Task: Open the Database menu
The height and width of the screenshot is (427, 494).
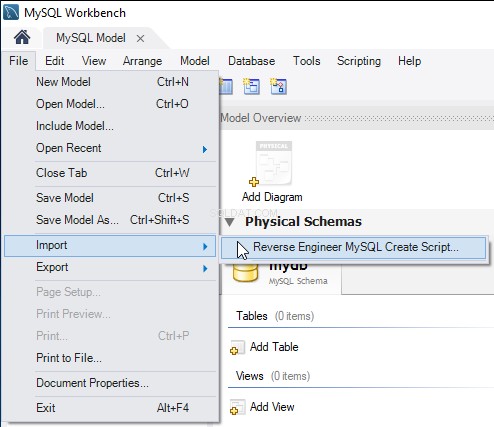Action: click(252, 61)
